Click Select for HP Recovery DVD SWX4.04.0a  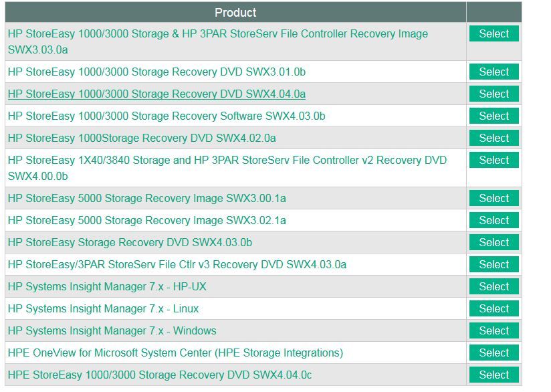point(493,94)
